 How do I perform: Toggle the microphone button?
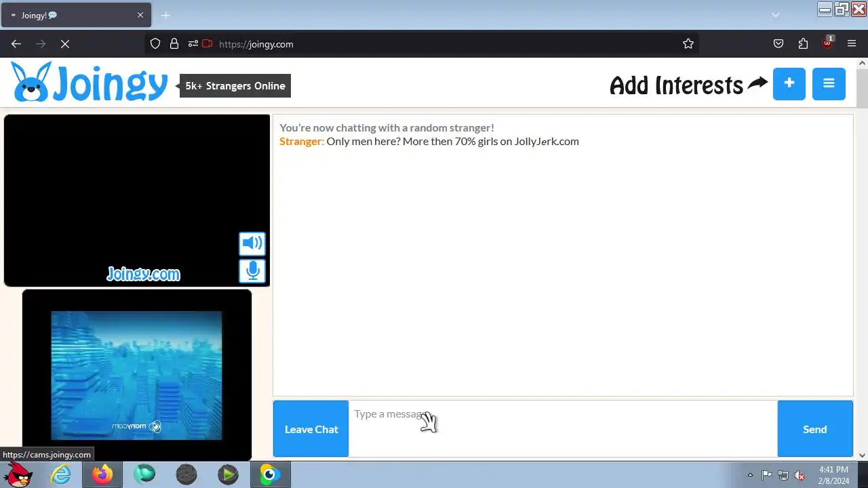coord(252,271)
